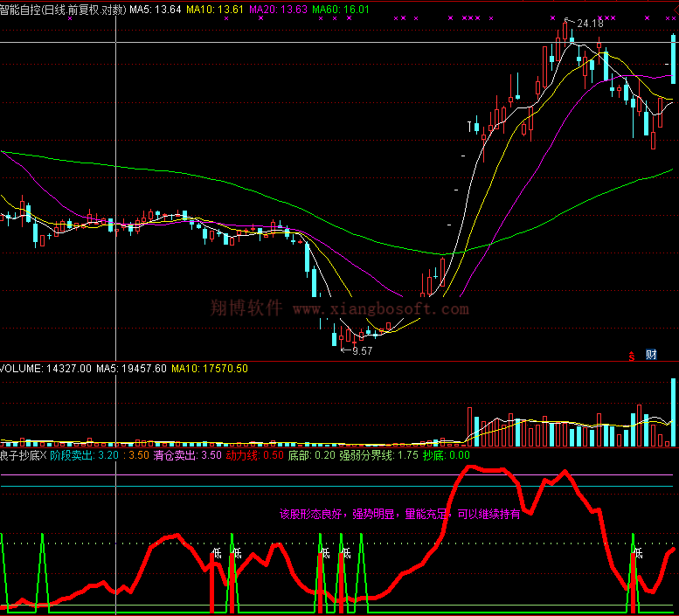Viewport: 679px width, 616px height.
Task: Select the MA20: 13.63 indicator label
Action: [278, 10]
